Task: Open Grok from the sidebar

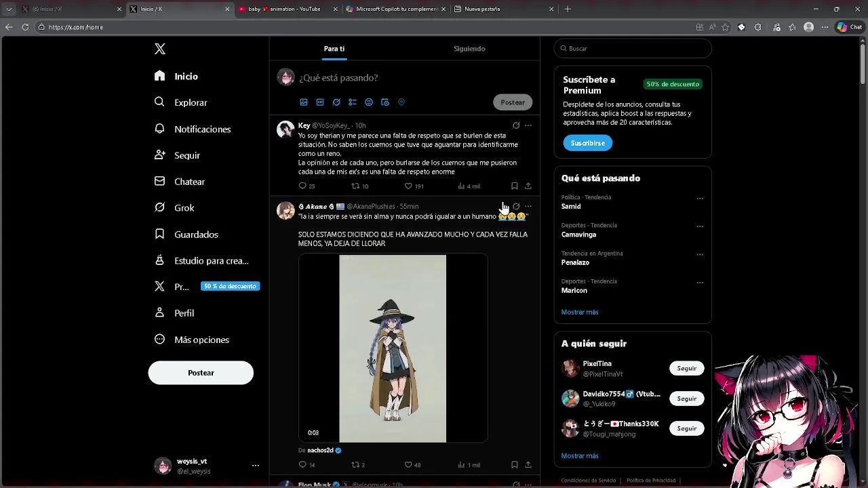Action: coord(174,208)
